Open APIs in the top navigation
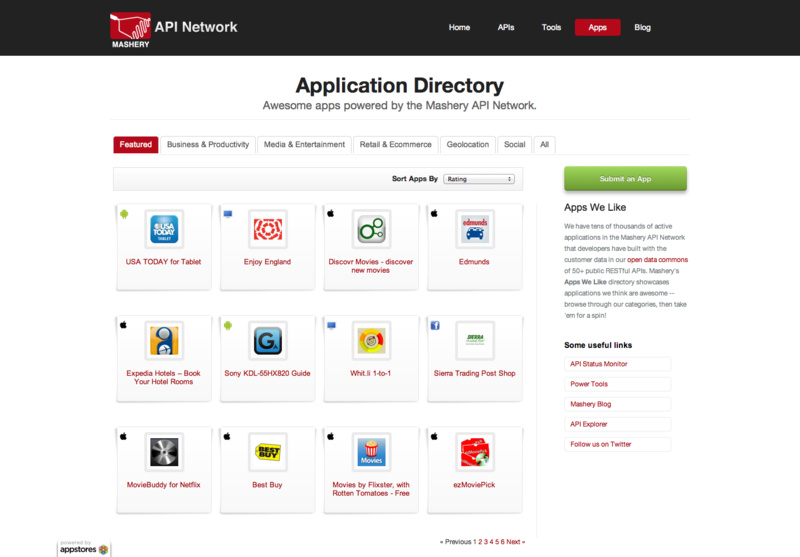The image size is (800, 557). point(506,28)
